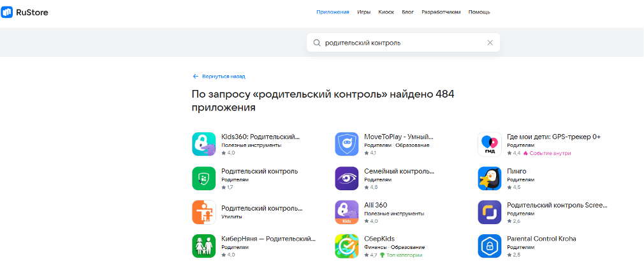Focus the родительский контроль search field
644x263 pixels.
click(404, 43)
